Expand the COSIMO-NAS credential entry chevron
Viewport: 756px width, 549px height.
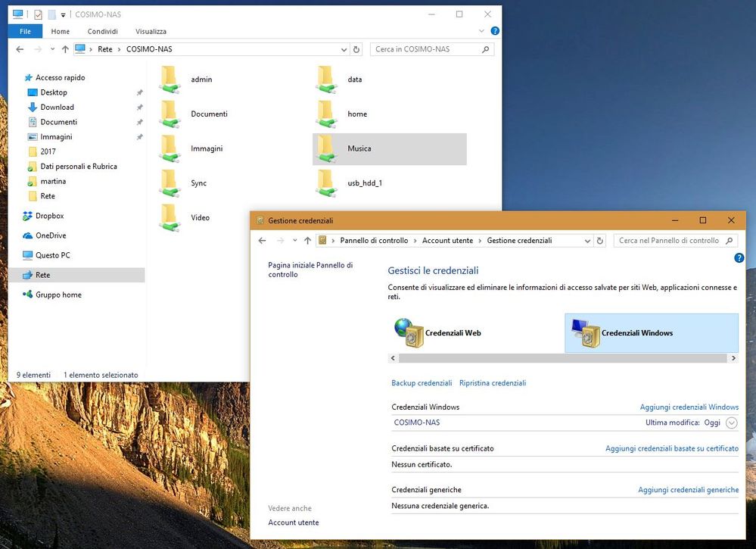[731, 423]
